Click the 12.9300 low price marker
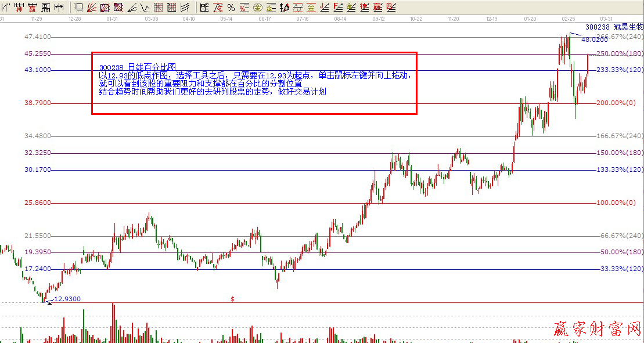This screenshot has height=343, width=644. [x=67, y=299]
